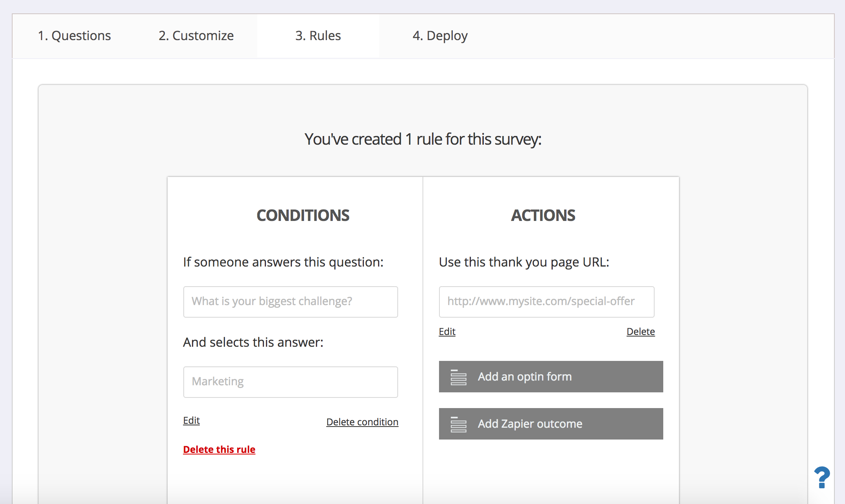Edit the thank you page URL action
The height and width of the screenshot is (504, 845).
(447, 331)
